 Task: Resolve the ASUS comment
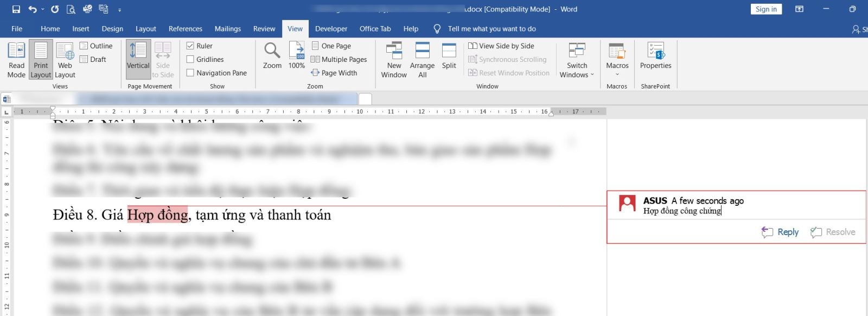pos(833,232)
